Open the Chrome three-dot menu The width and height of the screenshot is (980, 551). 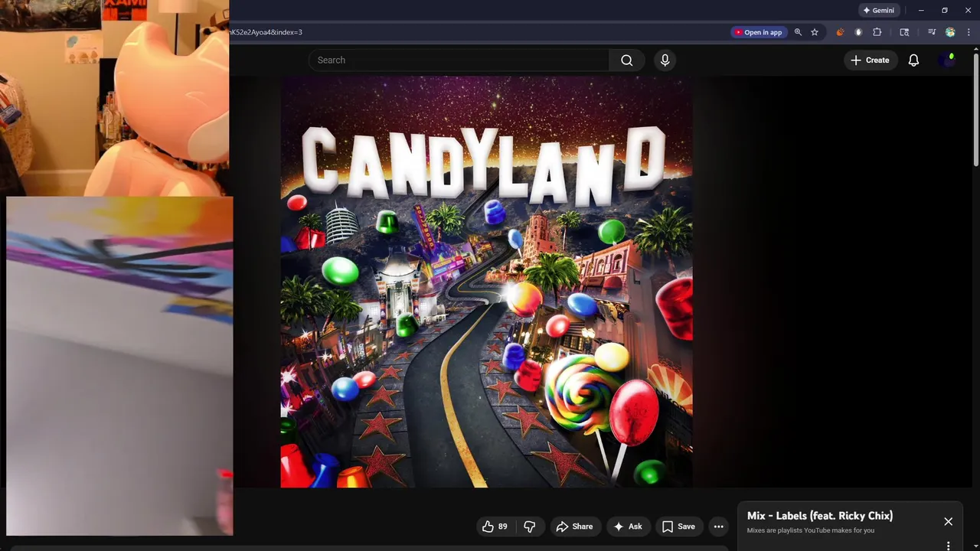tap(969, 32)
